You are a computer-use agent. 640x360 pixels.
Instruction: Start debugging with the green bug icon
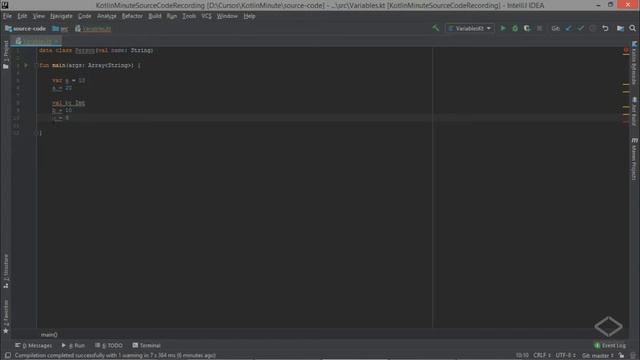515,28
